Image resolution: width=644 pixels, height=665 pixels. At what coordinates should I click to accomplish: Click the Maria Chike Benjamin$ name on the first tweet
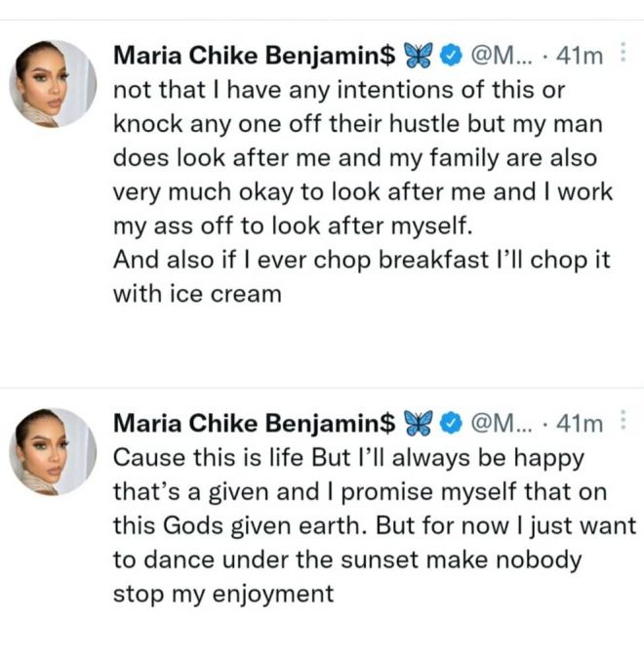pyautogui.click(x=254, y=57)
